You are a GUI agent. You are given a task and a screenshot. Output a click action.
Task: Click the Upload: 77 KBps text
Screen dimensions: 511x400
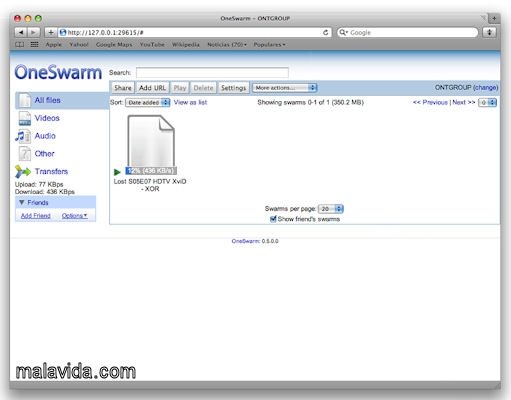pos(39,184)
